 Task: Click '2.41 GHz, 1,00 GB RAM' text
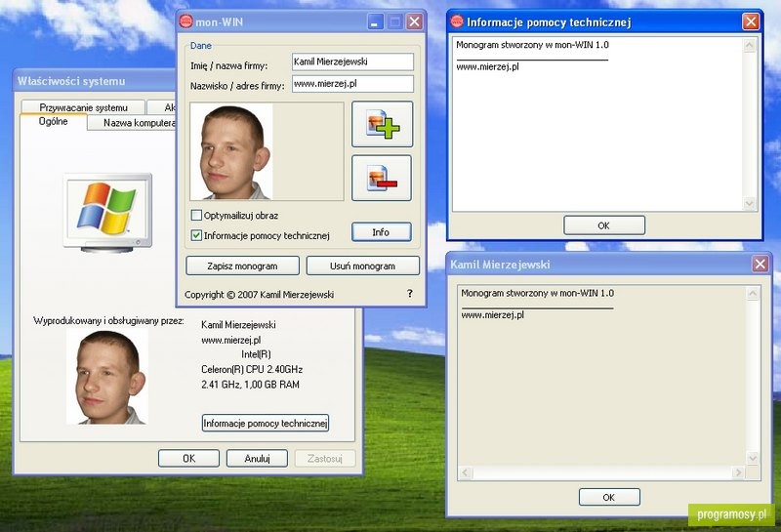point(251,384)
